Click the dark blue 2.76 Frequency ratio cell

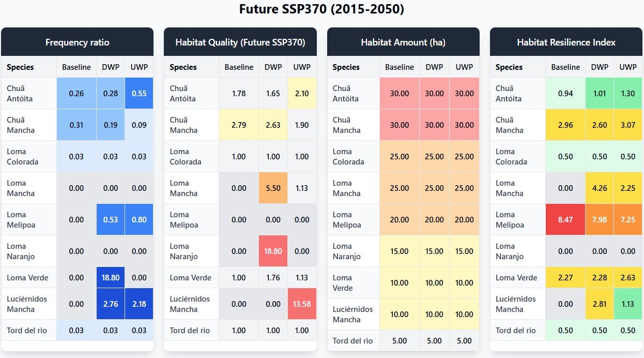click(x=111, y=304)
